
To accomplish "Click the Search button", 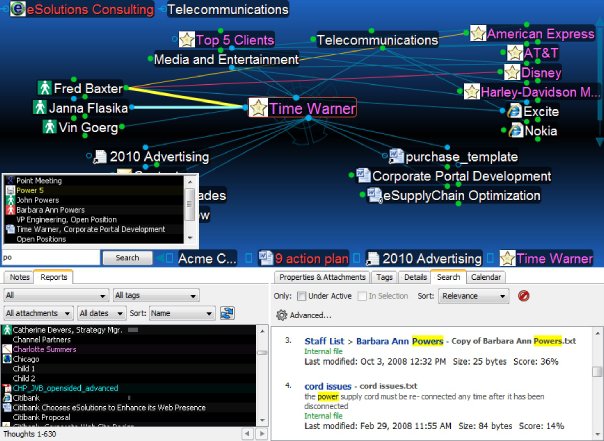I will coord(127,258).
